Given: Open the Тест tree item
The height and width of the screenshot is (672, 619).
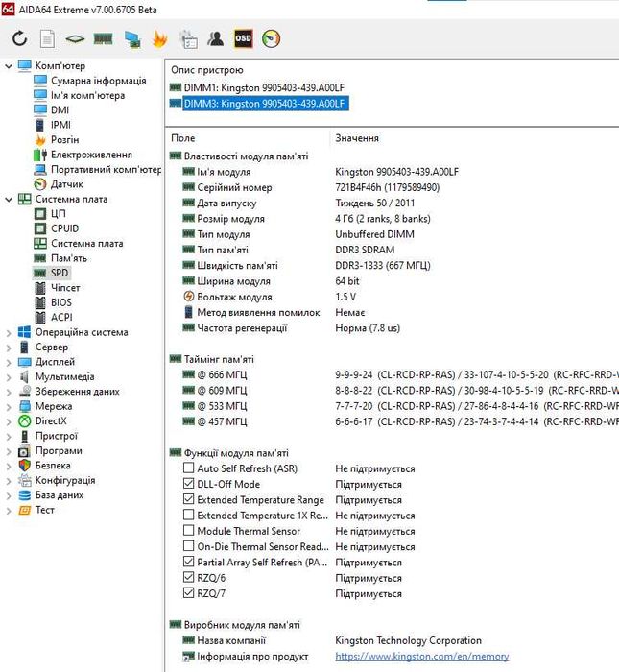Looking at the screenshot, I should (44, 510).
